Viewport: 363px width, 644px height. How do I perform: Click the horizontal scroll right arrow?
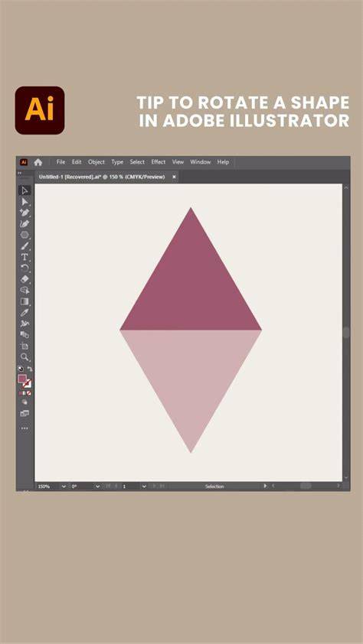[x=338, y=486]
